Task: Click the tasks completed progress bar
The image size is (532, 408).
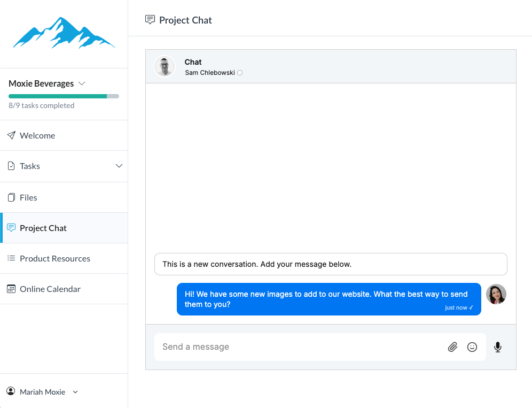Action: 64,96
